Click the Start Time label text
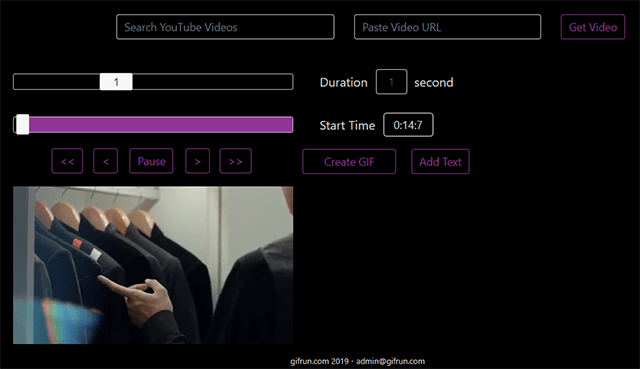This screenshot has width=640, height=369. click(x=347, y=125)
